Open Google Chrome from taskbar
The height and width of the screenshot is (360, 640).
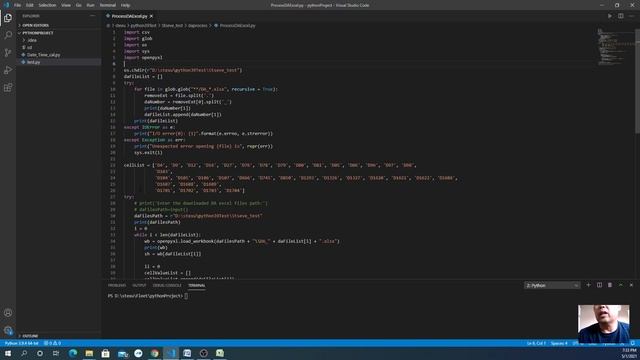pyautogui.click(x=155, y=353)
